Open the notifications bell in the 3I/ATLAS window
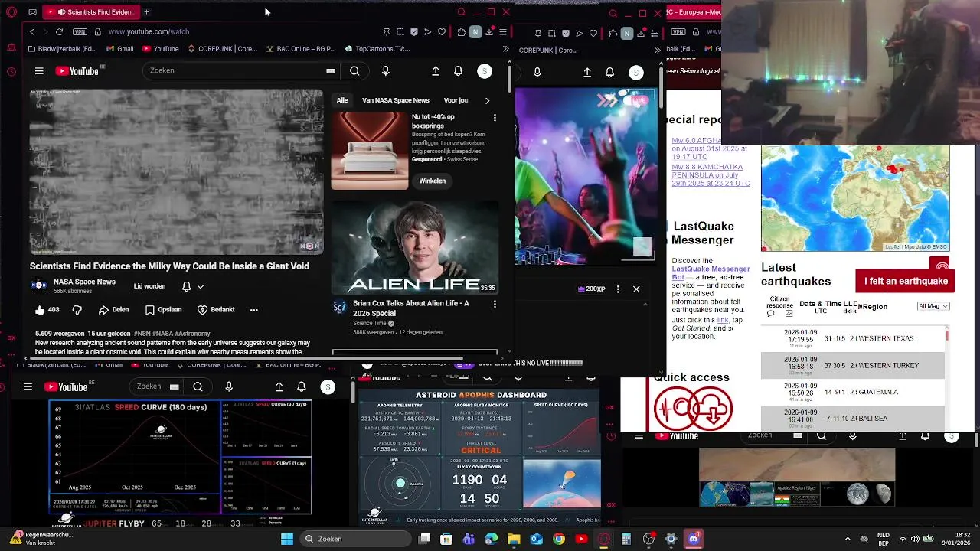 click(x=302, y=387)
